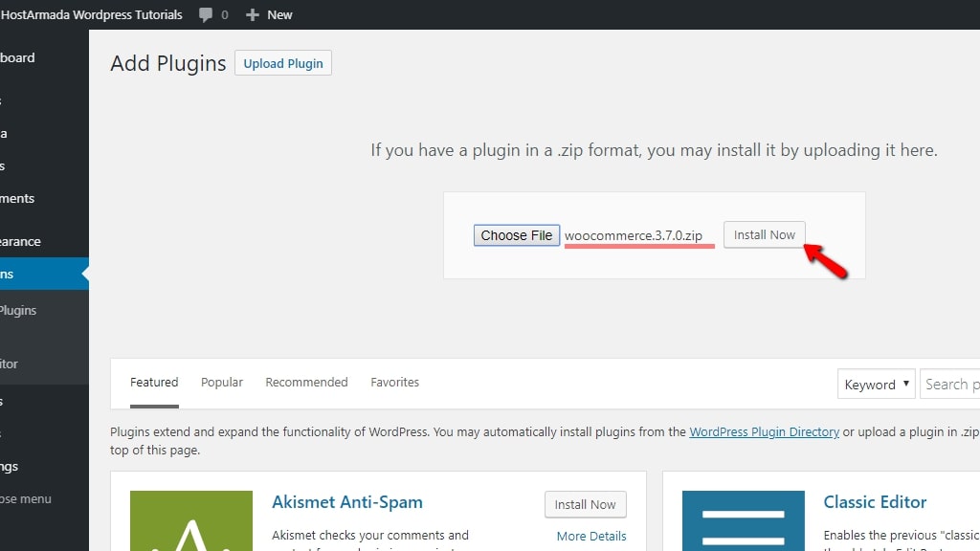Screen dimensions: 980x551
Task: Open HostArmada Wordpress Tutorials site menu
Action: point(91,15)
